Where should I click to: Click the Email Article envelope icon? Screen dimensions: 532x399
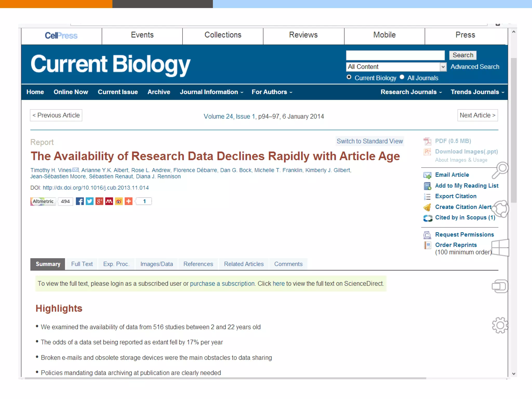click(427, 175)
